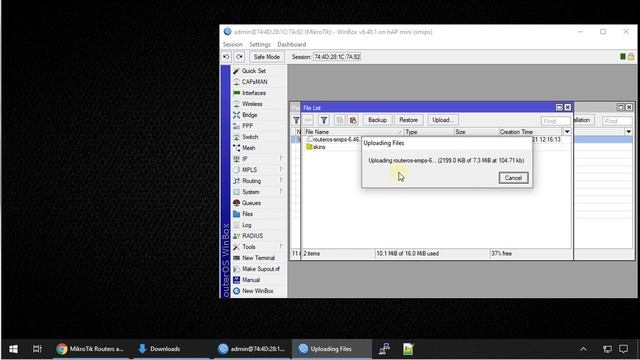Launch New WinBox
This screenshot has height=360, width=640.
tap(258, 291)
